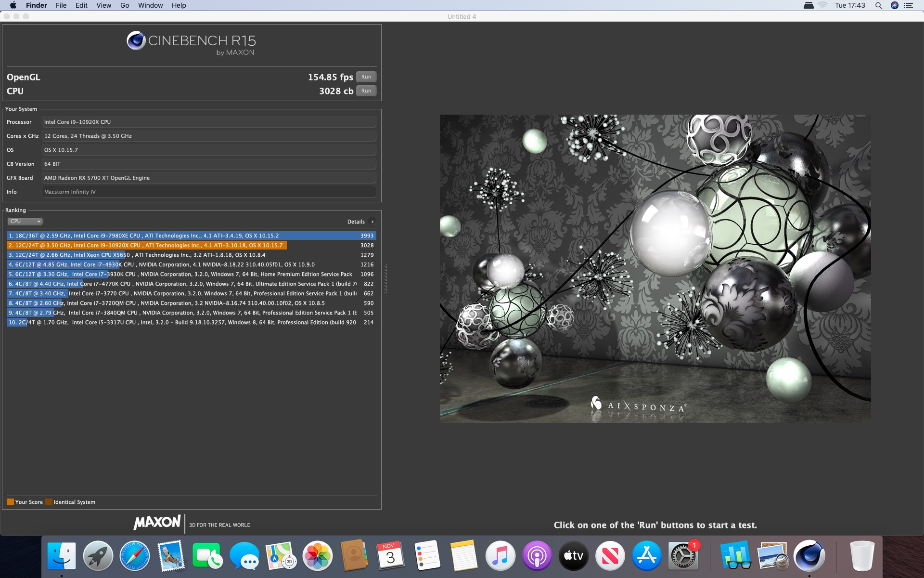Launch Cinema 4D Cinebench dock icon
This screenshot has height=578, width=924.
[x=809, y=556]
